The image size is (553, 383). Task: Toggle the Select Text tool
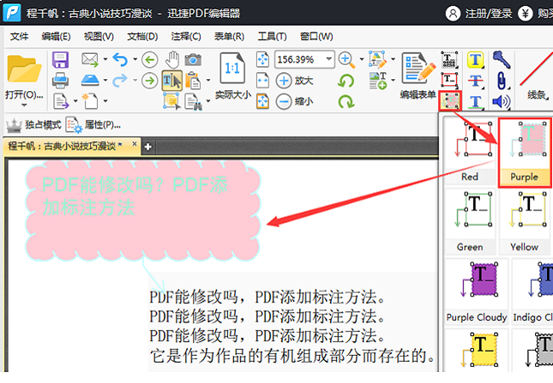pyautogui.click(x=172, y=80)
